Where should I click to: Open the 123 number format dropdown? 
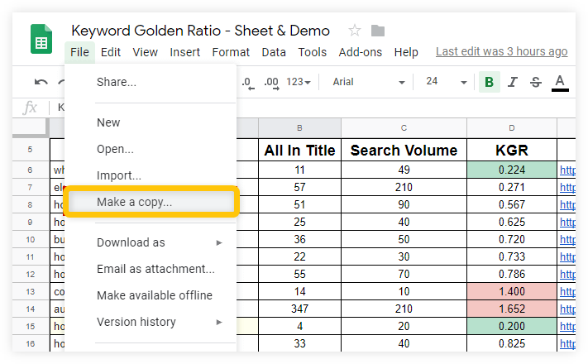click(299, 82)
